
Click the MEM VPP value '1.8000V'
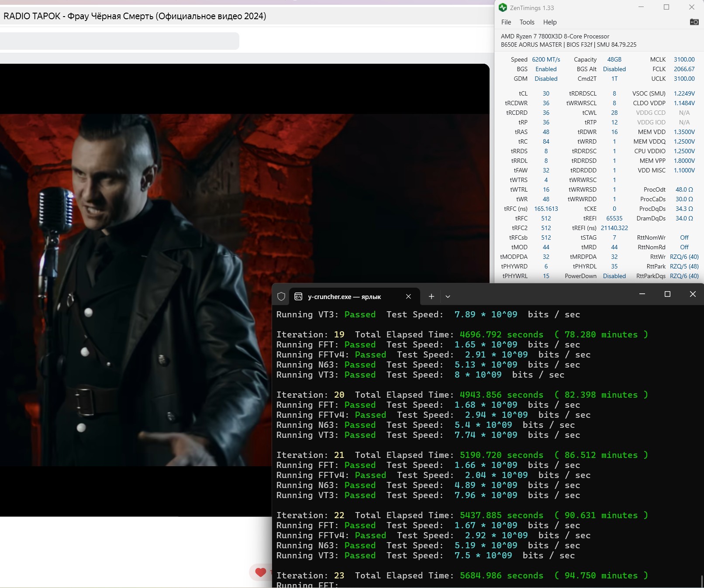684,161
